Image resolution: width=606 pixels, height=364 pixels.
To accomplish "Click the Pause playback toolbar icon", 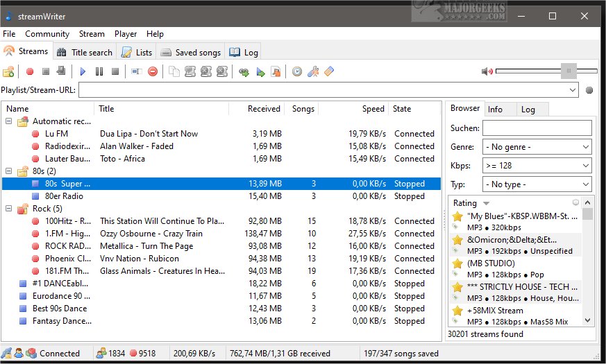I will (99, 71).
